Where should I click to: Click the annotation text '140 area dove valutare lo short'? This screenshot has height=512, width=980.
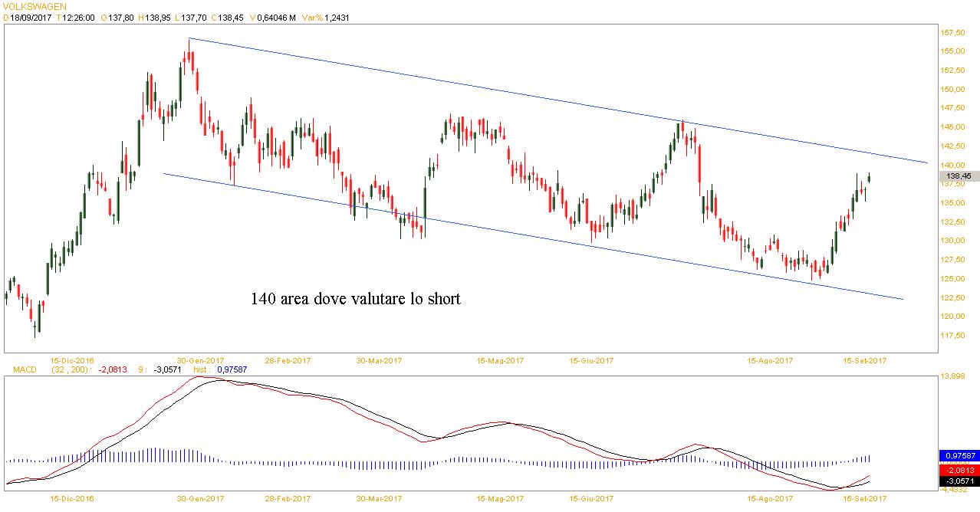356,299
